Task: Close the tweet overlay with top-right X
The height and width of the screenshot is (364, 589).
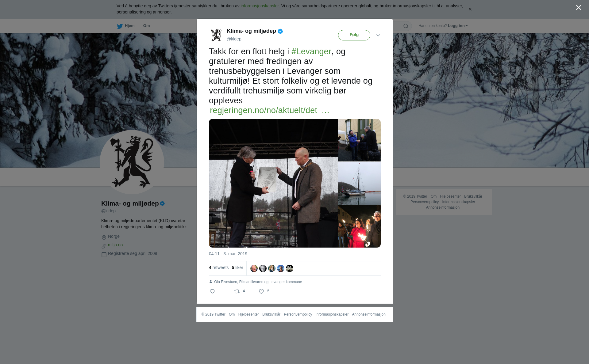Action: click(579, 8)
